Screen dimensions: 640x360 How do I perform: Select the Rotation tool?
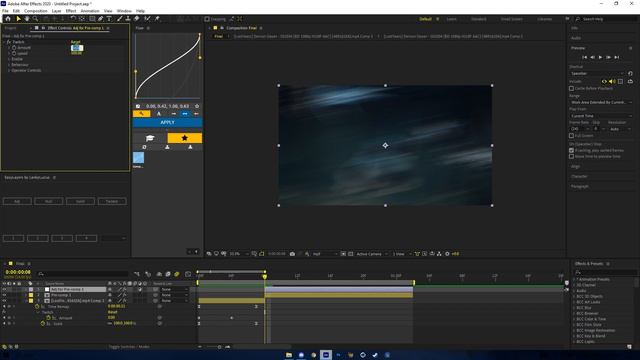(x=73, y=19)
